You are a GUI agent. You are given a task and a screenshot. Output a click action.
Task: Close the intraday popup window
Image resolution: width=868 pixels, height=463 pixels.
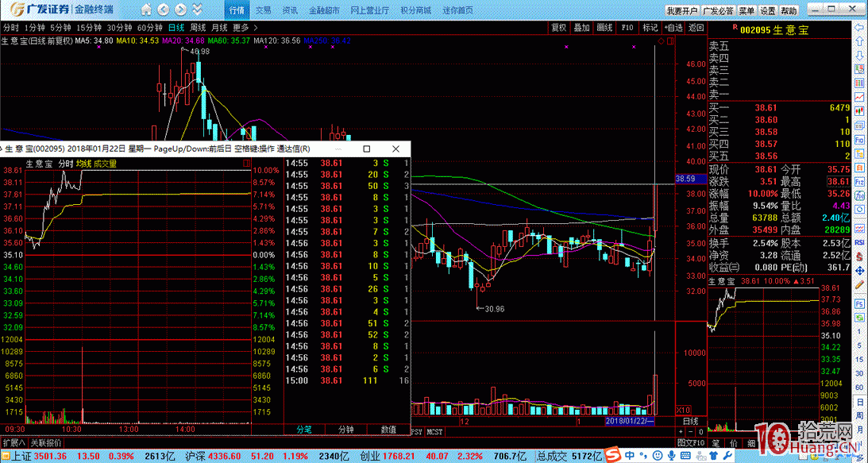pyautogui.click(x=395, y=149)
